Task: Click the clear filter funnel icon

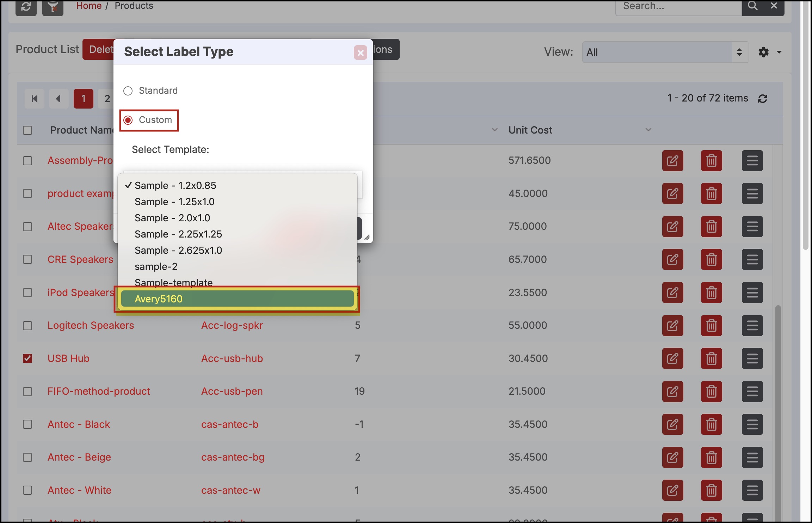Action: point(53,7)
